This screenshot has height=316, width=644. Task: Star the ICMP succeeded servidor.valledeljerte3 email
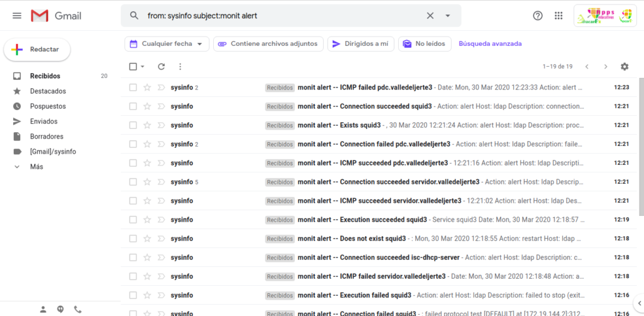tap(147, 201)
